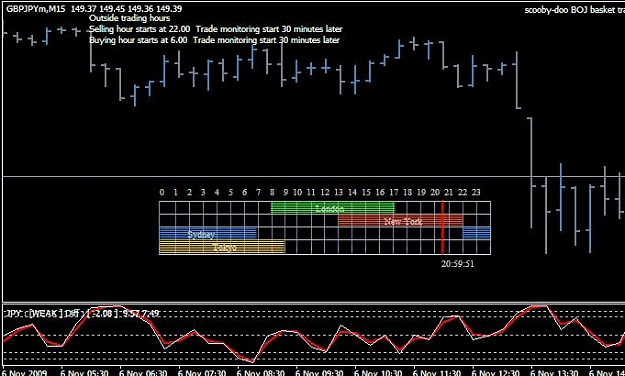Click hour label 12 above session grid
This screenshot has width=625, height=376.
pos(325,192)
